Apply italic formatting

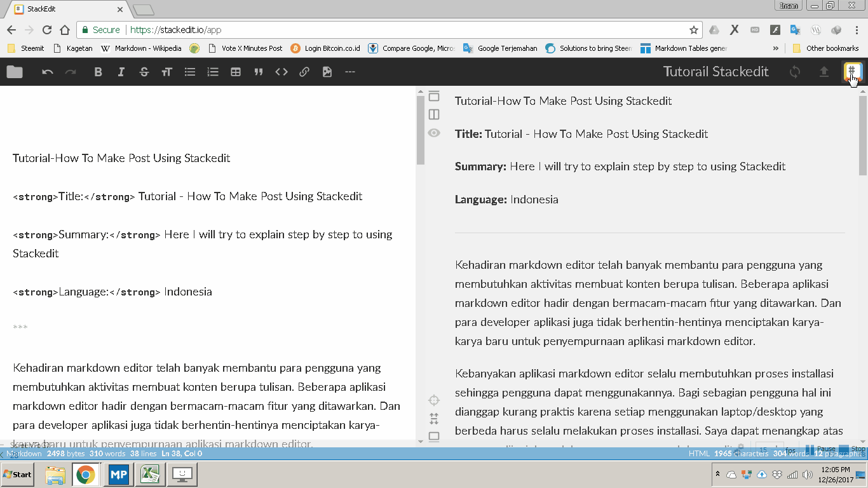tap(121, 72)
